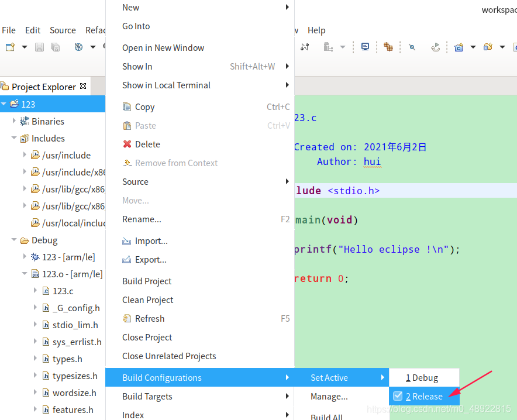Viewport: 517px width, 420px height.
Task: Click Open in New Window
Action: [200, 48]
